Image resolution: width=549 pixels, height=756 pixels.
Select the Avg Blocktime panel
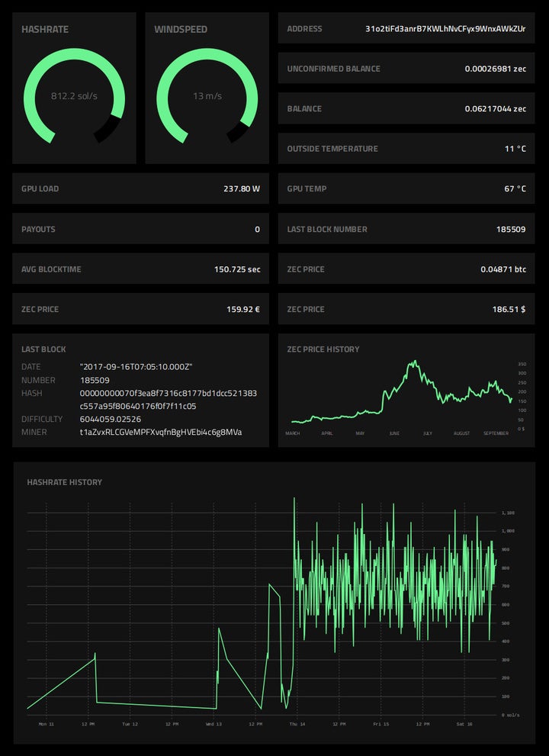pyautogui.click(x=141, y=269)
